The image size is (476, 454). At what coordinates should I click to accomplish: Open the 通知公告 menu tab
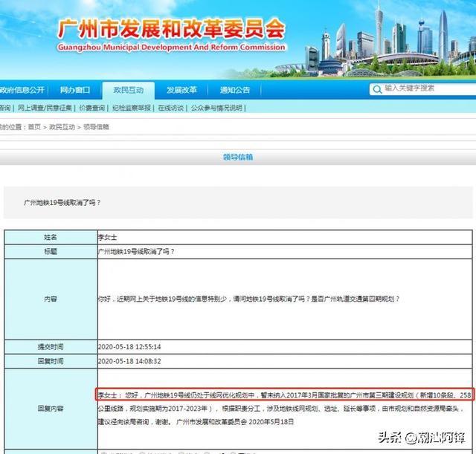[235, 90]
